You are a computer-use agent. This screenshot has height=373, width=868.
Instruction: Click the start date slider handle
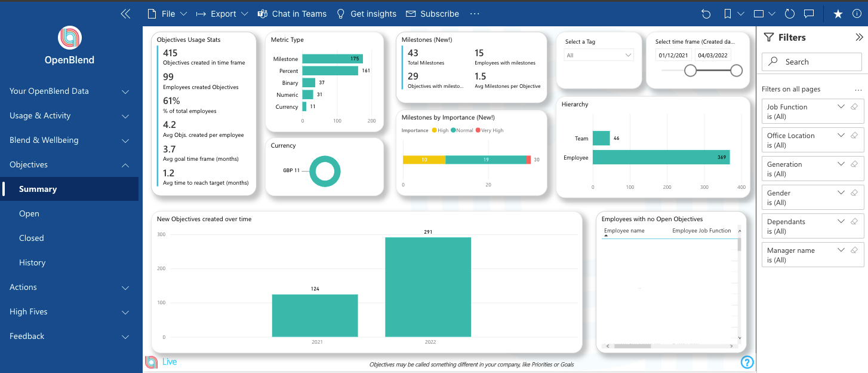click(x=691, y=71)
